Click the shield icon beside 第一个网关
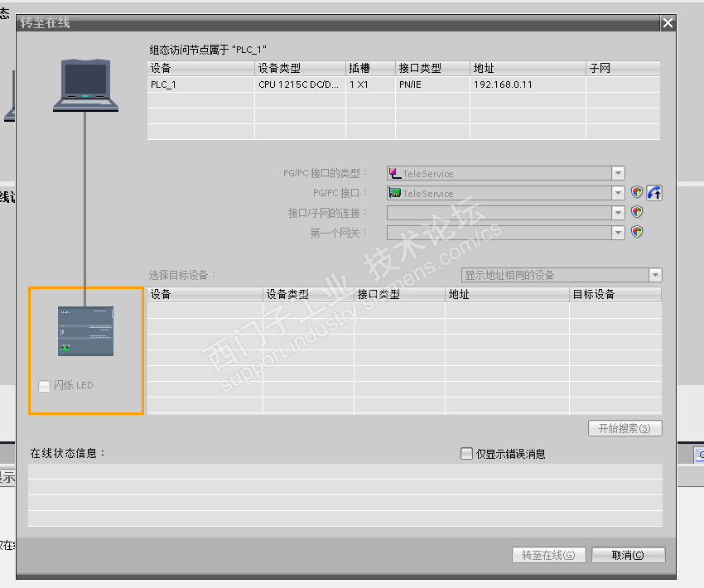 [637, 232]
